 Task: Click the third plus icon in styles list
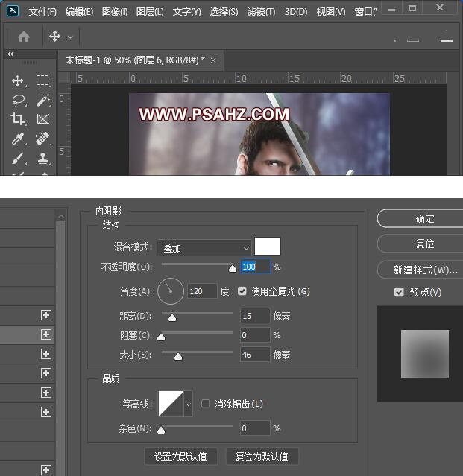coord(46,354)
